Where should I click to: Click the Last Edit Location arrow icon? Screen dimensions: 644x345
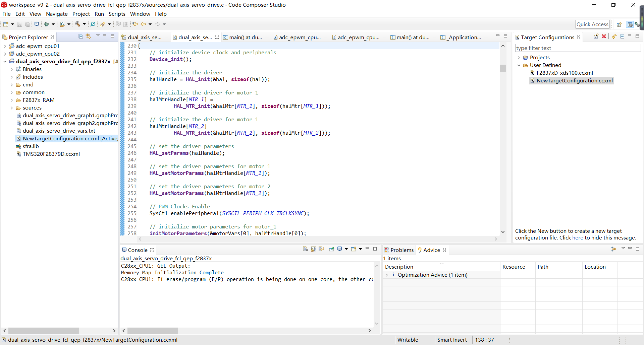pyautogui.click(x=135, y=24)
